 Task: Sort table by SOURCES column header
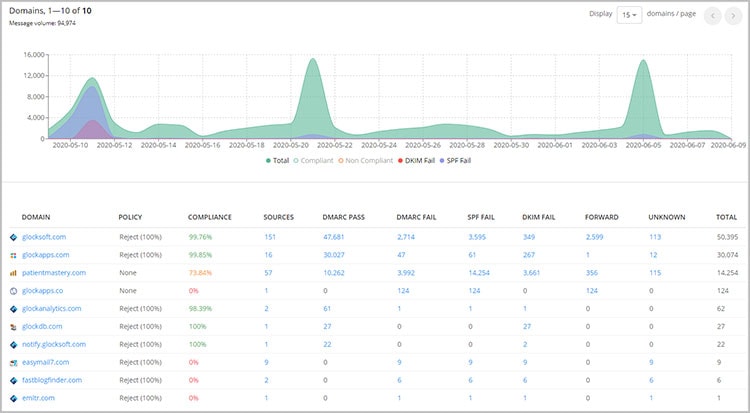tap(278, 217)
